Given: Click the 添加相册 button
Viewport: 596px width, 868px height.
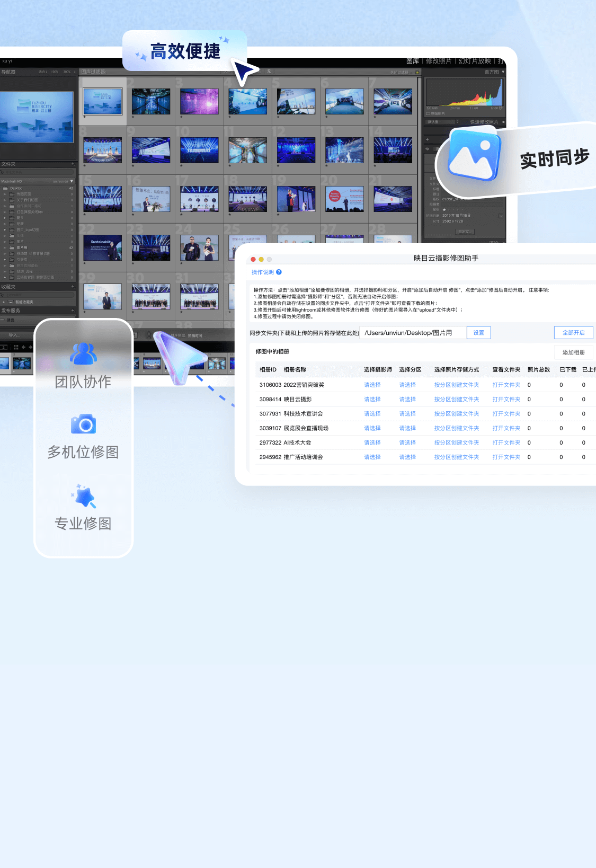Looking at the screenshot, I should point(573,352).
